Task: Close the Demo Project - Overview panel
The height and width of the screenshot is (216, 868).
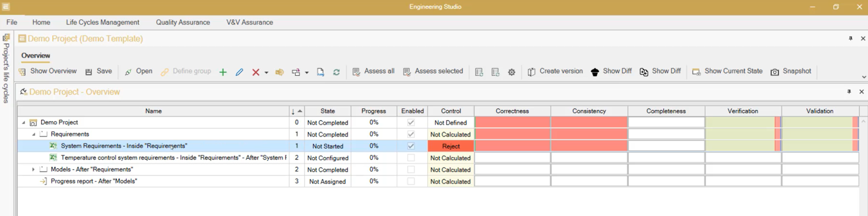Action: [x=861, y=92]
